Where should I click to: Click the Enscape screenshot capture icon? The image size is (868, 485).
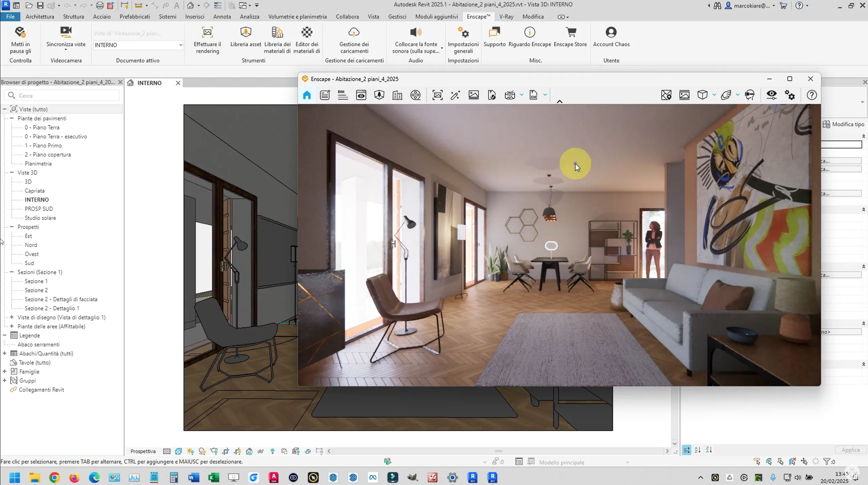(x=437, y=95)
